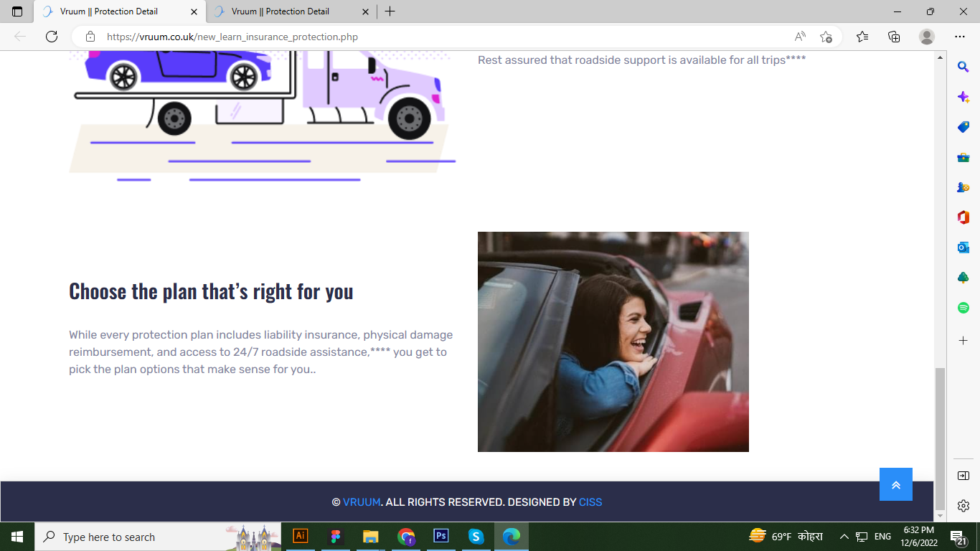Click the back navigation arrow
Image resolution: width=980 pixels, height=551 pixels.
20,37
